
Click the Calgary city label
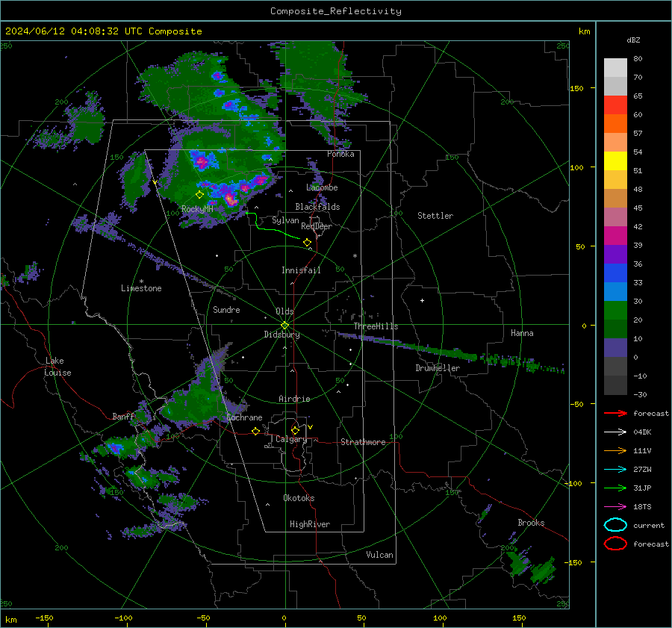point(291,439)
